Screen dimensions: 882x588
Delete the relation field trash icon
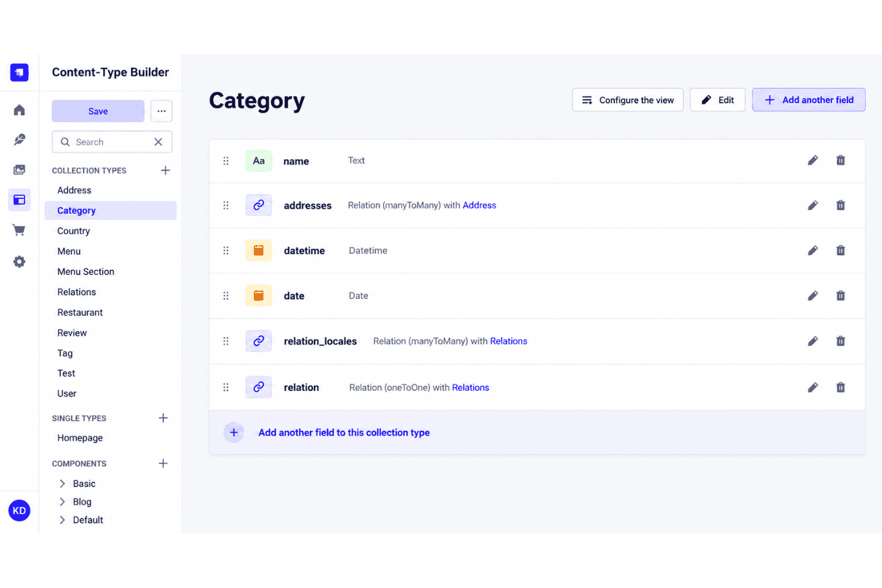(x=840, y=388)
